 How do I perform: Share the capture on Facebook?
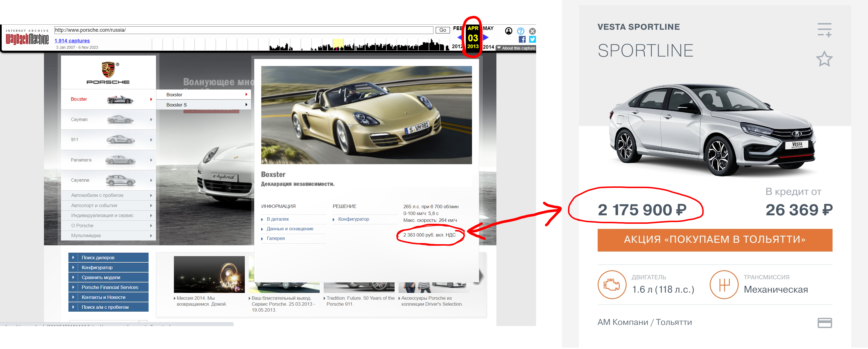(522, 39)
